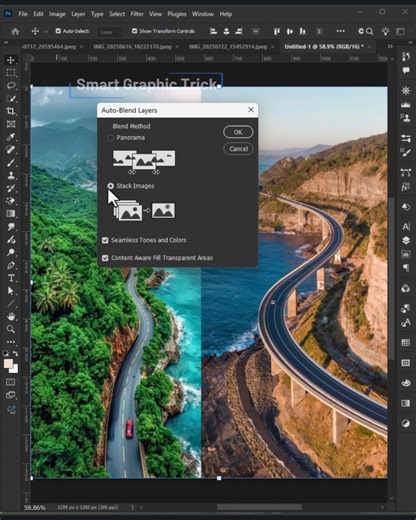Open the Help menu
Viewport: 416px width, 520px height.
pos(226,14)
